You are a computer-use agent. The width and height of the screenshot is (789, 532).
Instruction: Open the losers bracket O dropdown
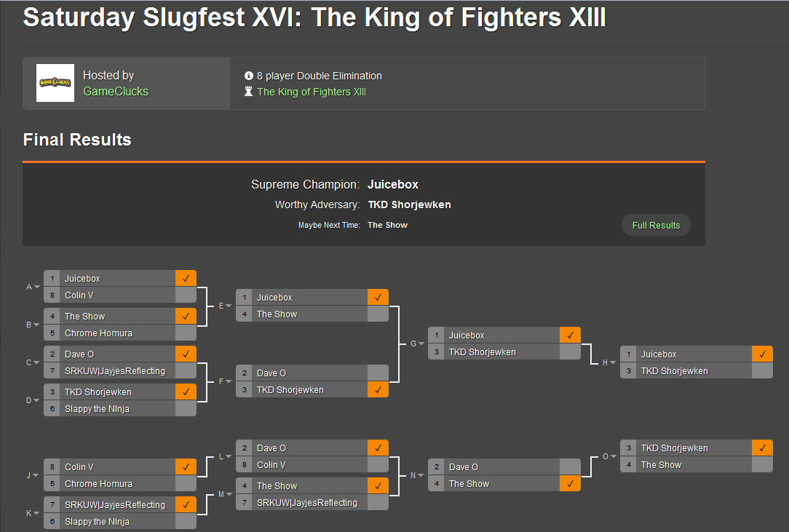tap(608, 456)
